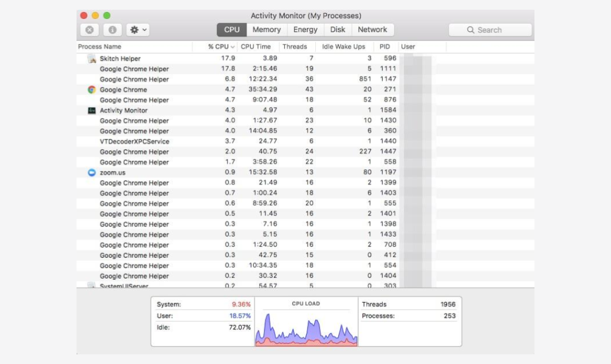The height and width of the screenshot is (364, 611).
Task: Select Google Chrome Helper with PID 1398
Action: click(x=305, y=224)
